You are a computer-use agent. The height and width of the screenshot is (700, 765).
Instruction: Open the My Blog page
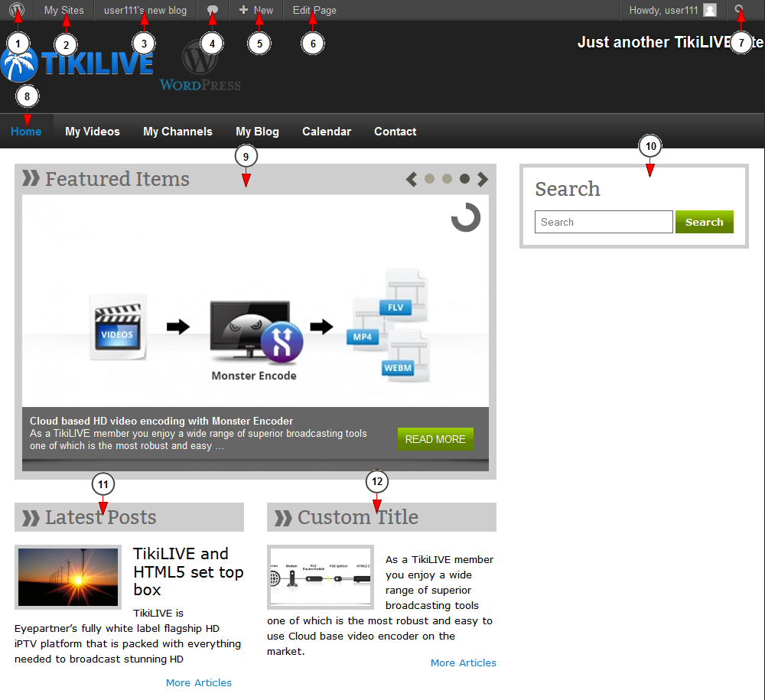(257, 132)
